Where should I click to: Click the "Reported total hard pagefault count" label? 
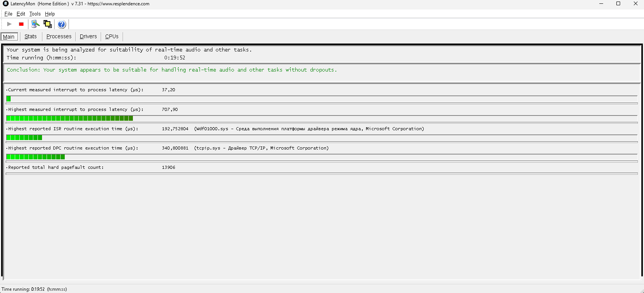(x=55, y=168)
